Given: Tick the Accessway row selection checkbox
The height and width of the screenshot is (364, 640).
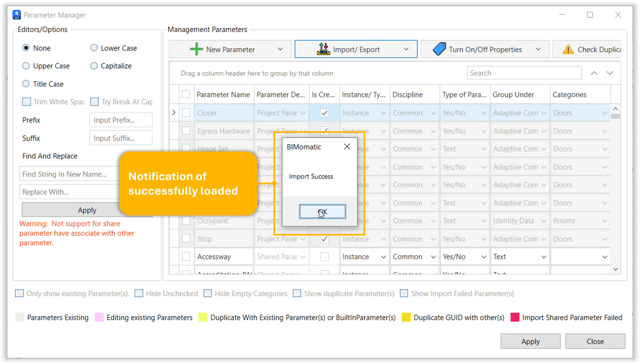Looking at the screenshot, I should point(186,256).
